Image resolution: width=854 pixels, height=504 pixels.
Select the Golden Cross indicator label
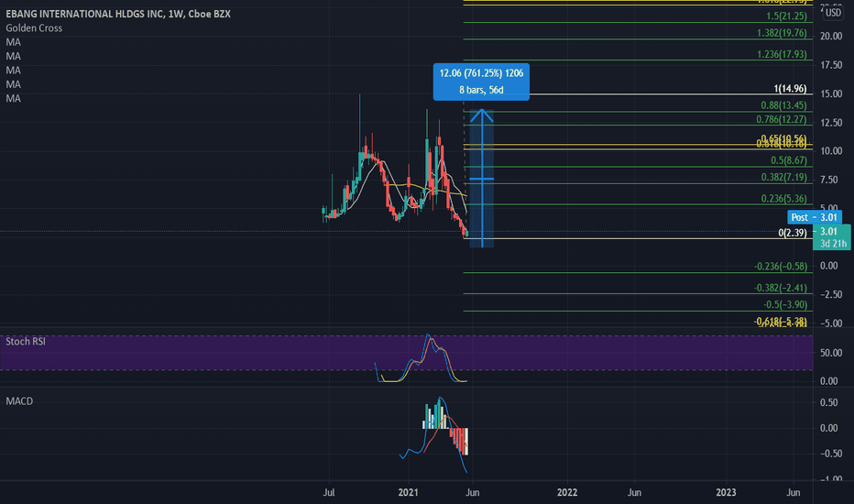click(34, 28)
